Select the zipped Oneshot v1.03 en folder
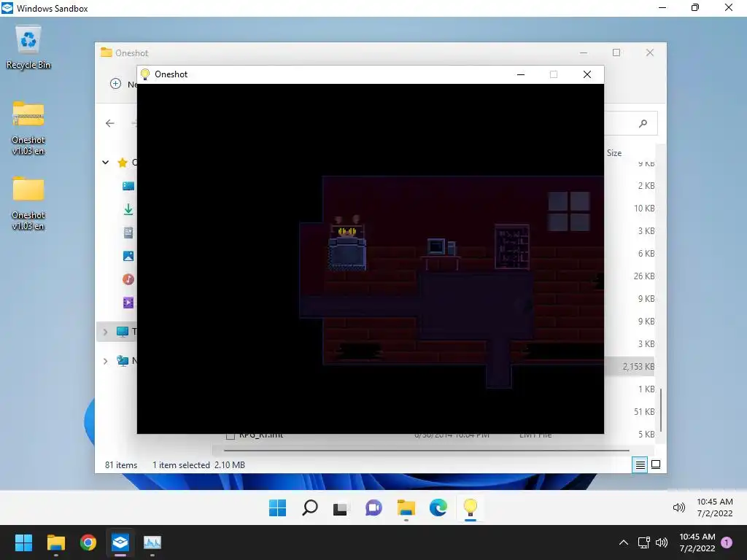Screen dimensions: 747x560 (x=28, y=128)
